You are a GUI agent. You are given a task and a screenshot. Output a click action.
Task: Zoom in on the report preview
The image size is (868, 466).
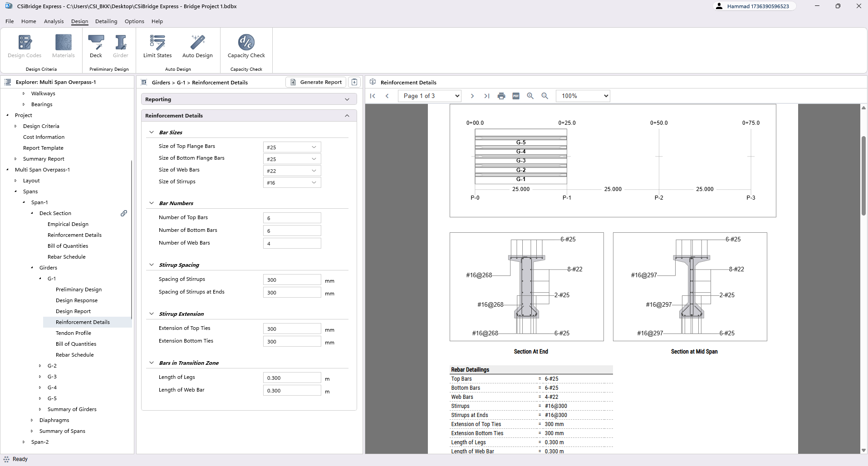tap(530, 96)
